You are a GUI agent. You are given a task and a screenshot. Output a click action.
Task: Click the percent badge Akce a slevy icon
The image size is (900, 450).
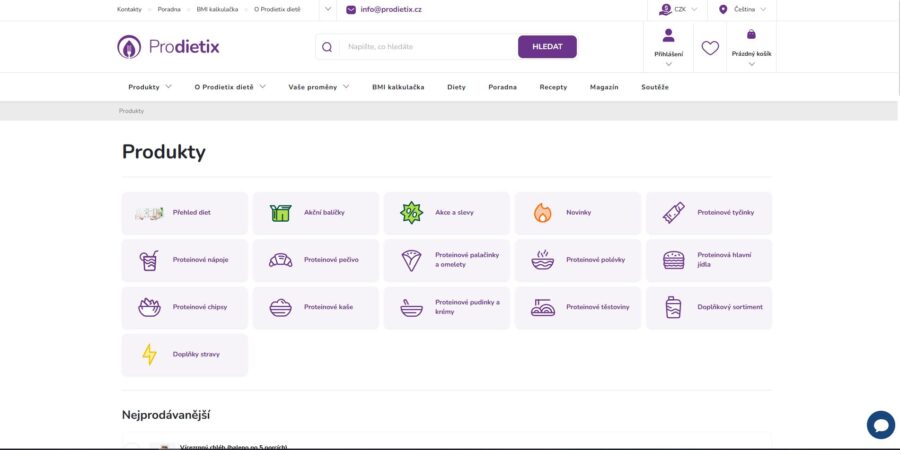412,213
